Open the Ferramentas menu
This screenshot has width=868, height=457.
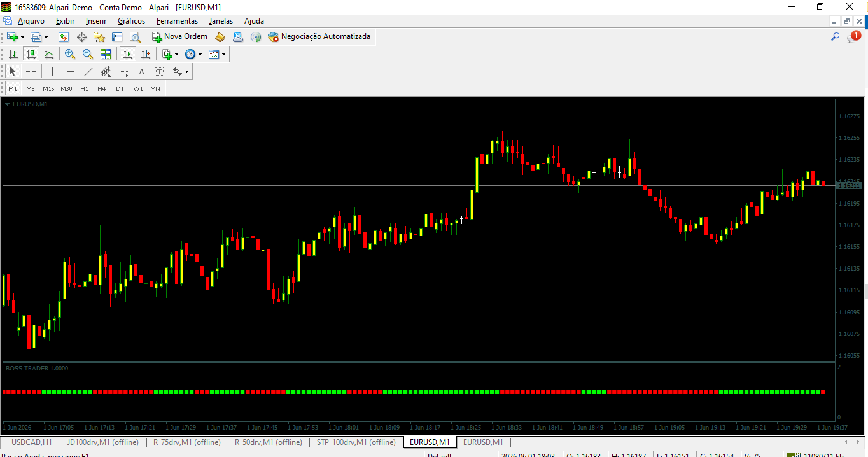[178, 21]
